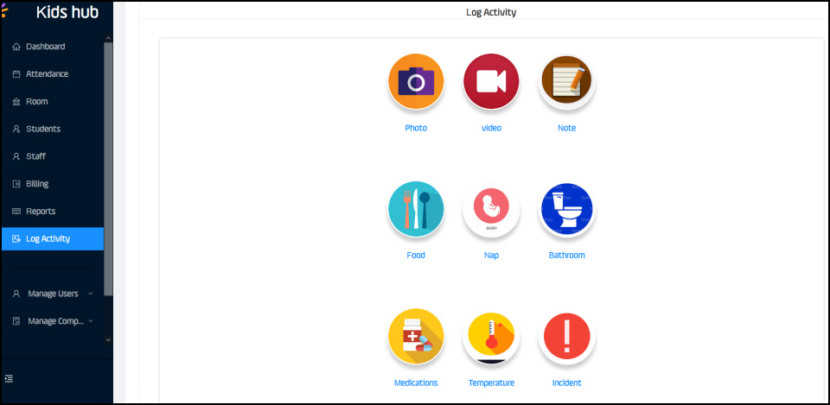The height and width of the screenshot is (405, 830).
Task: Click the Temperature thermometer icon
Action: [491, 337]
